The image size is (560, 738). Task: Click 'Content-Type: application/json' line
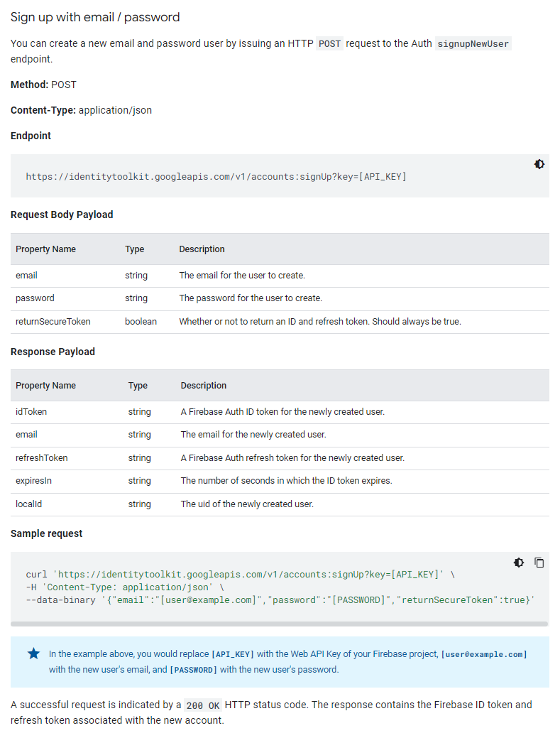(81, 110)
